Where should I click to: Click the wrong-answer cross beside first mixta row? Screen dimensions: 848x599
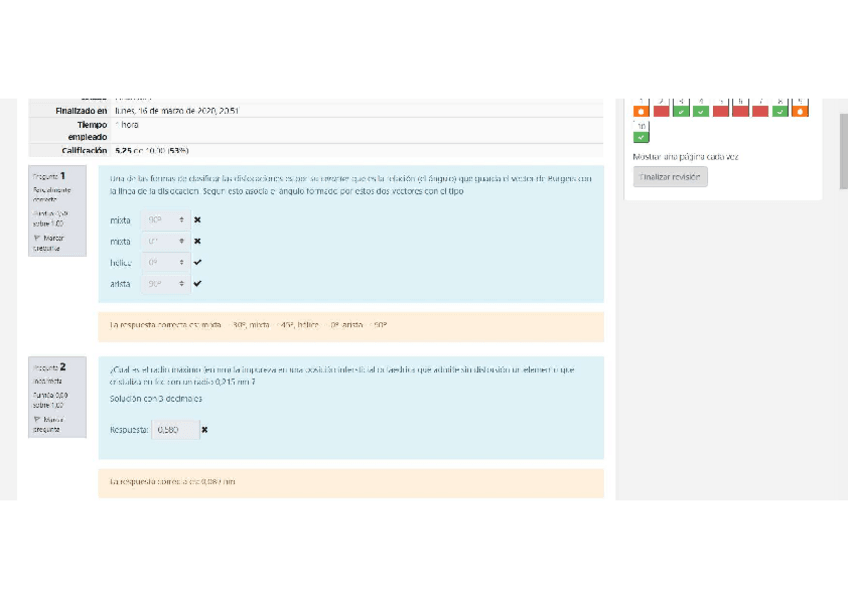197,220
